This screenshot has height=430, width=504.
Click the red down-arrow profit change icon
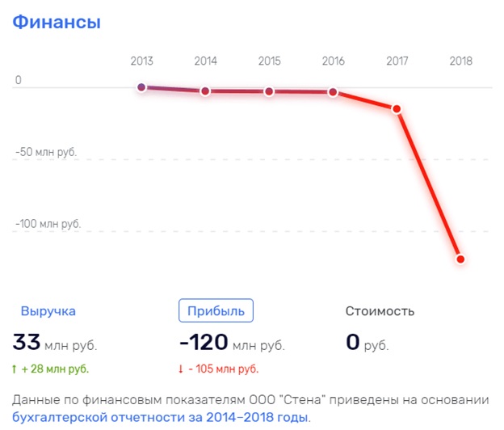click(x=181, y=369)
